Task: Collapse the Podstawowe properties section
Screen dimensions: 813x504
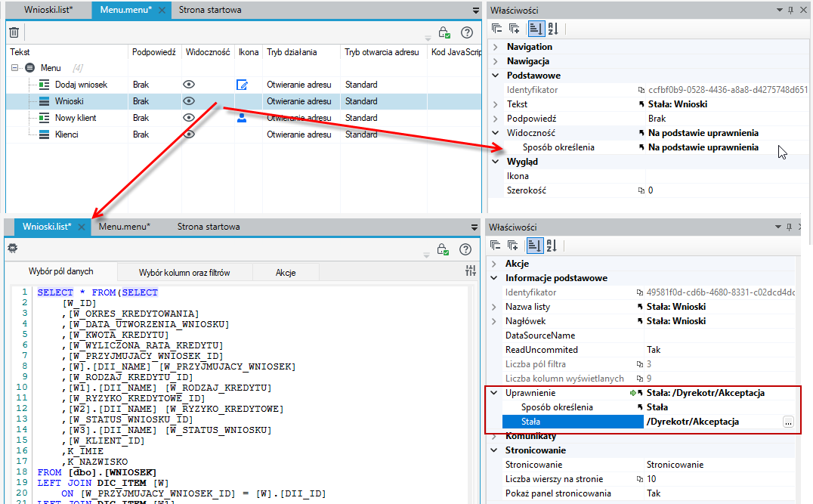Action: [496, 76]
